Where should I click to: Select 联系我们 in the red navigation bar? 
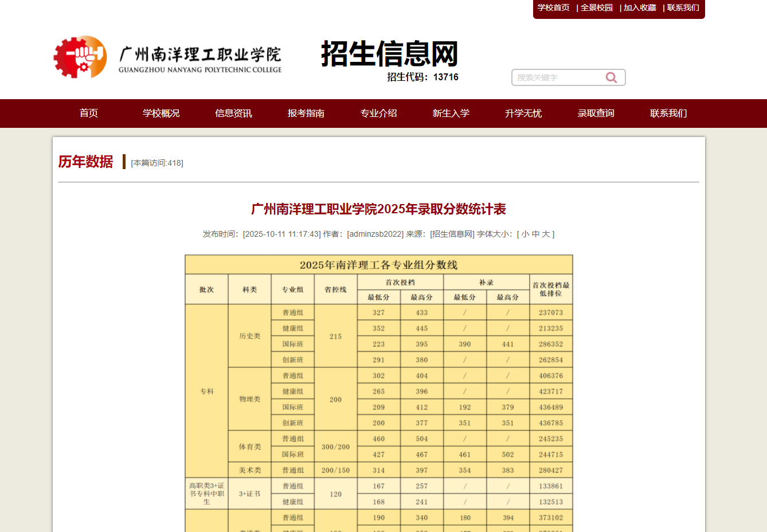tap(668, 114)
